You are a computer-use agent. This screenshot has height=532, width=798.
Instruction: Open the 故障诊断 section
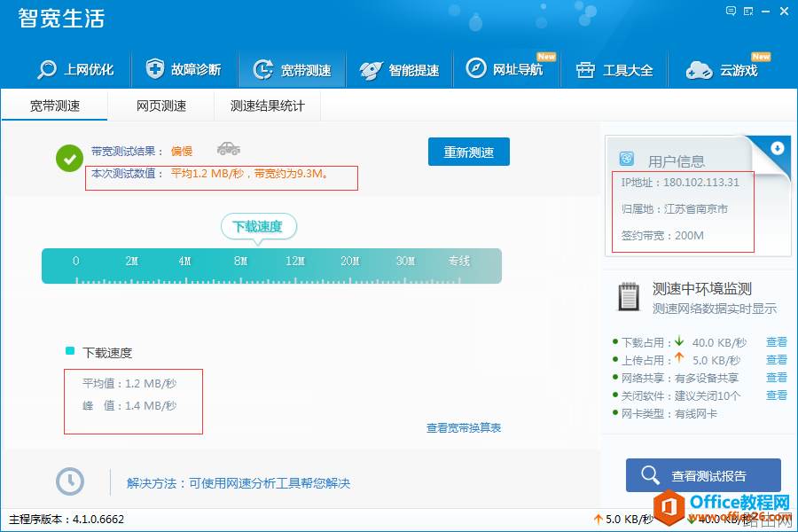tap(184, 69)
